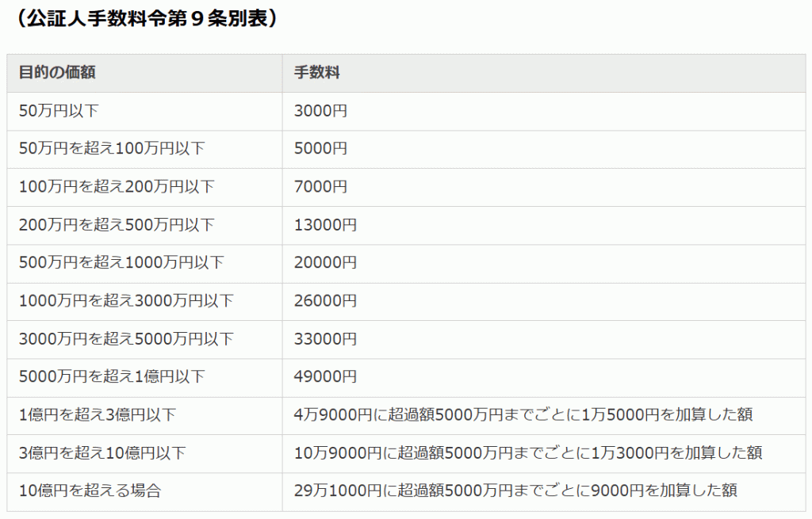812x519 pixels.
Task: Click the 10億円を超える場合 cell
Action: pyautogui.click(x=71, y=491)
